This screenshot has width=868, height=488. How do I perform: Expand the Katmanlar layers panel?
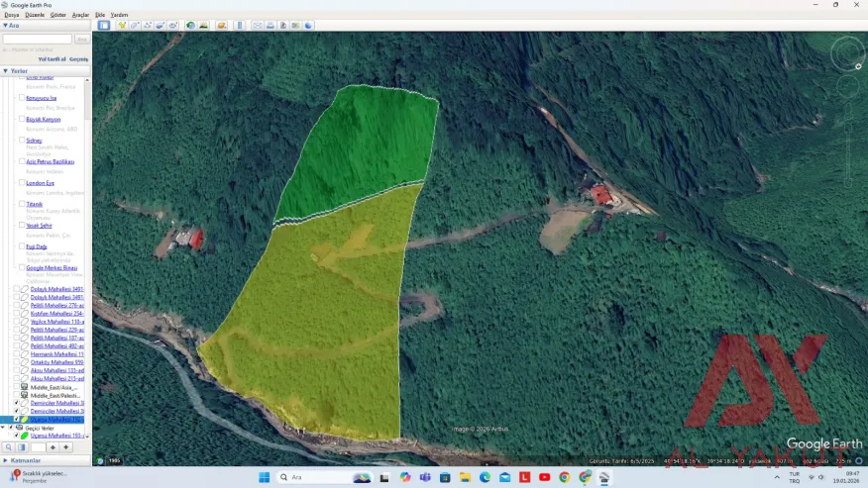coord(5,460)
